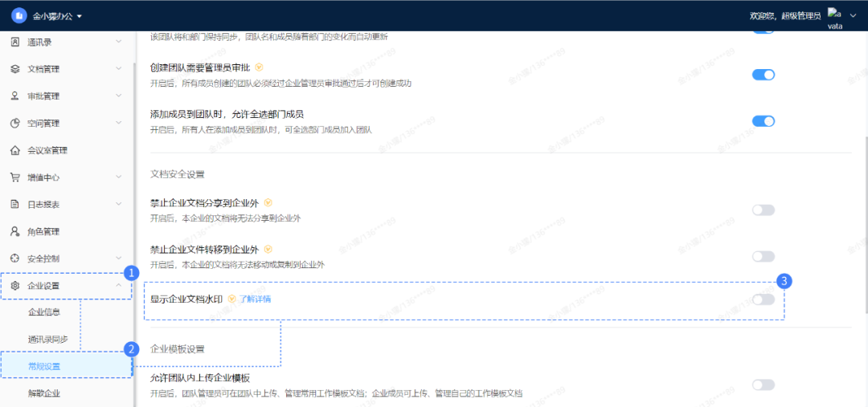Select 通讯录同步 submenu item
868x407 pixels.
(47, 340)
